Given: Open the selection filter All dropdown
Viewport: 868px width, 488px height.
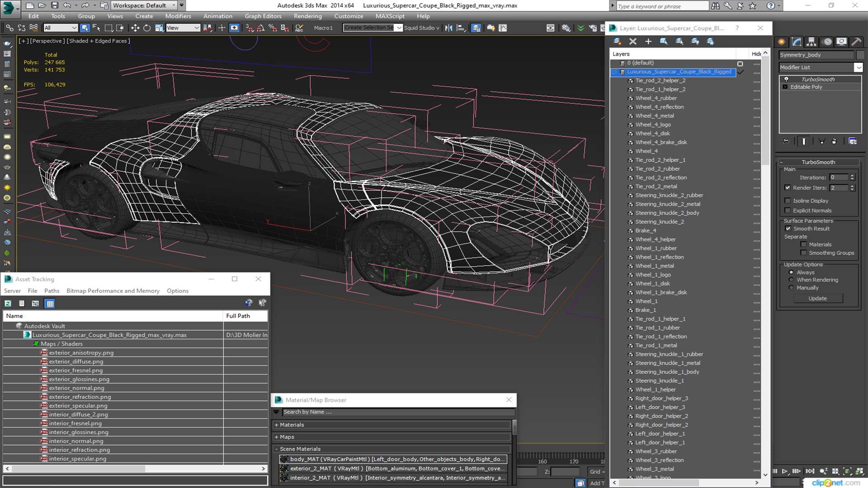Looking at the screenshot, I should 60,28.
